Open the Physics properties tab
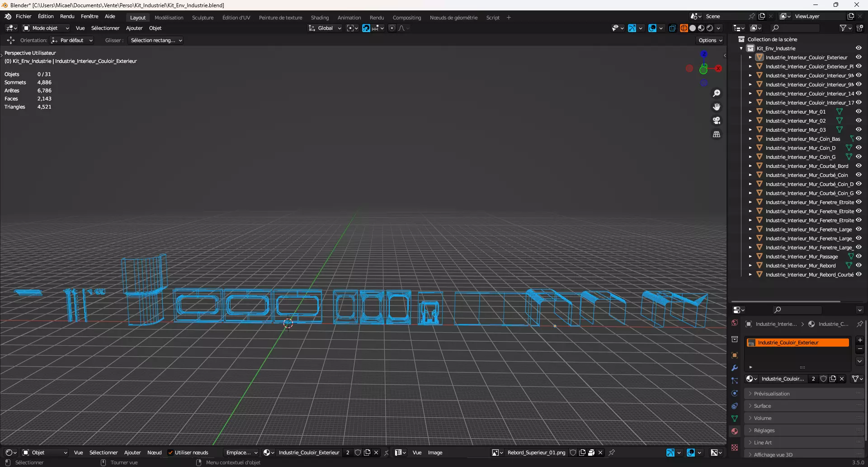868x467 pixels. click(x=735, y=393)
